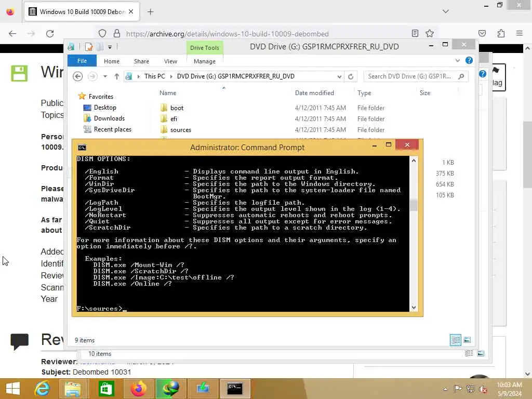
Task: Open the Firefox application menu
Action: tap(519, 33)
